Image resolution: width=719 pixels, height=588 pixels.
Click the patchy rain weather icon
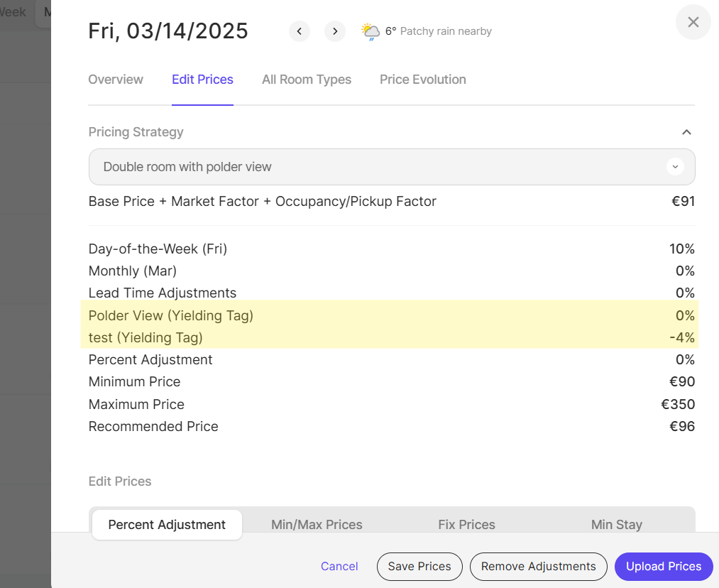[x=371, y=31]
